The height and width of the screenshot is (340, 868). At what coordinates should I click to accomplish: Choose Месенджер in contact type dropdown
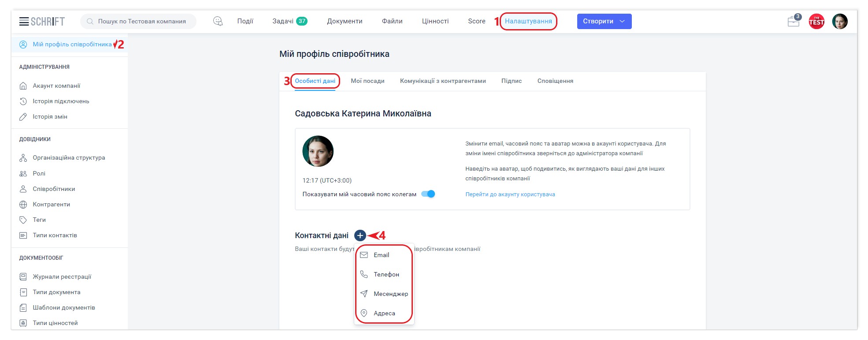pyautogui.click(x=390, y=294)
